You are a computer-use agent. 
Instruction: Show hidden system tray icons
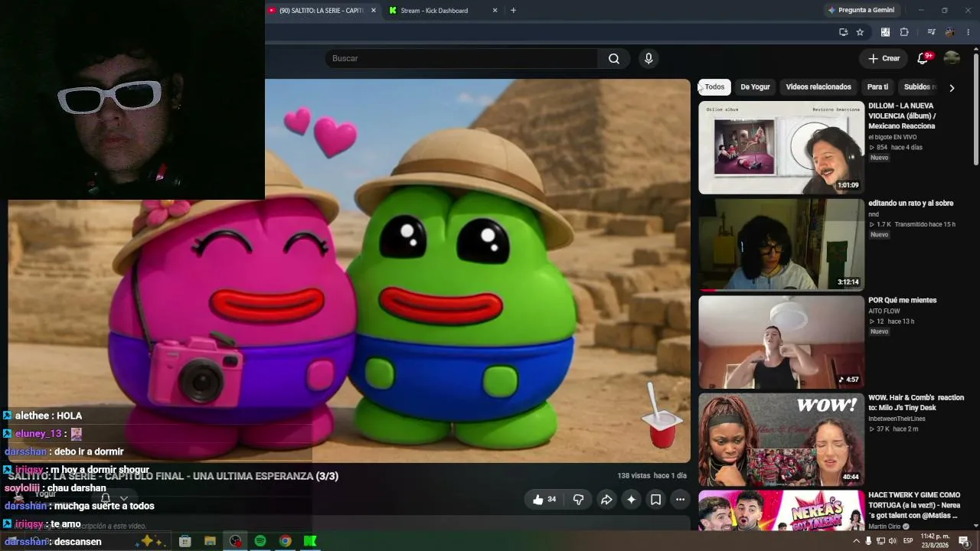coord(856,541)
